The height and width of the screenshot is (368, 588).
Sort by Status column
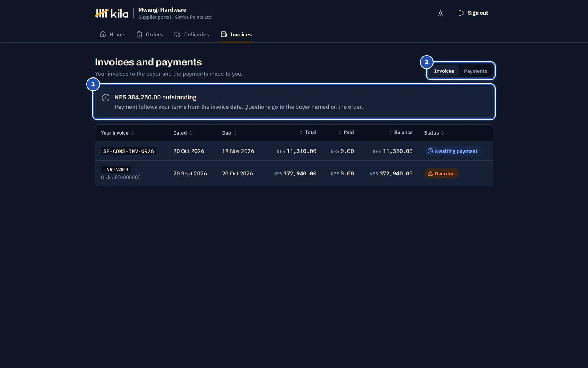434,133
